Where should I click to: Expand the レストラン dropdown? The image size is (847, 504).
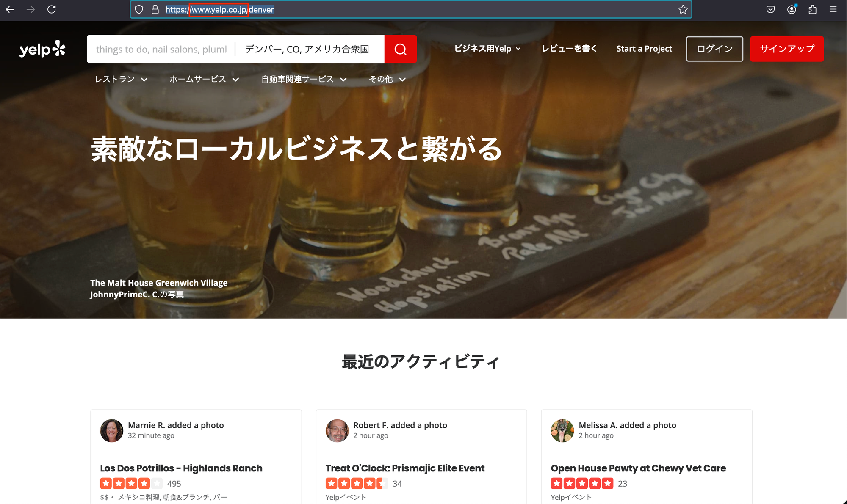click(x=121, y=79)
